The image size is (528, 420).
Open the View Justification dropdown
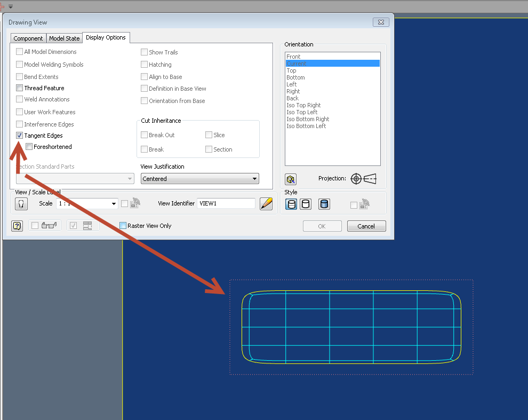[x=254, y=178]
